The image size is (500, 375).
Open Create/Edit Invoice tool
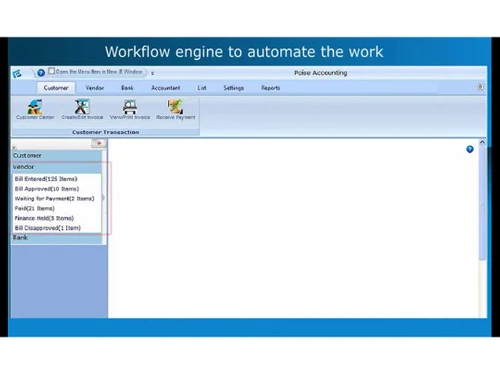82,110
